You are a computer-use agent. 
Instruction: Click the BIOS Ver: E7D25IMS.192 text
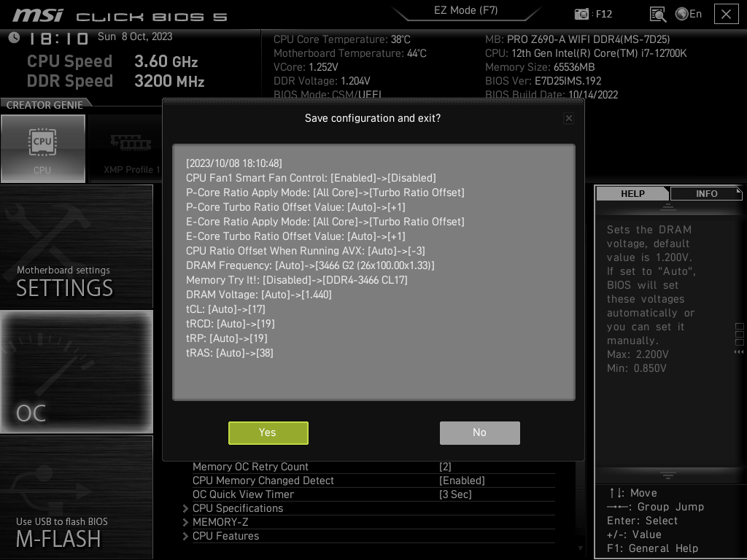(543, 81)
